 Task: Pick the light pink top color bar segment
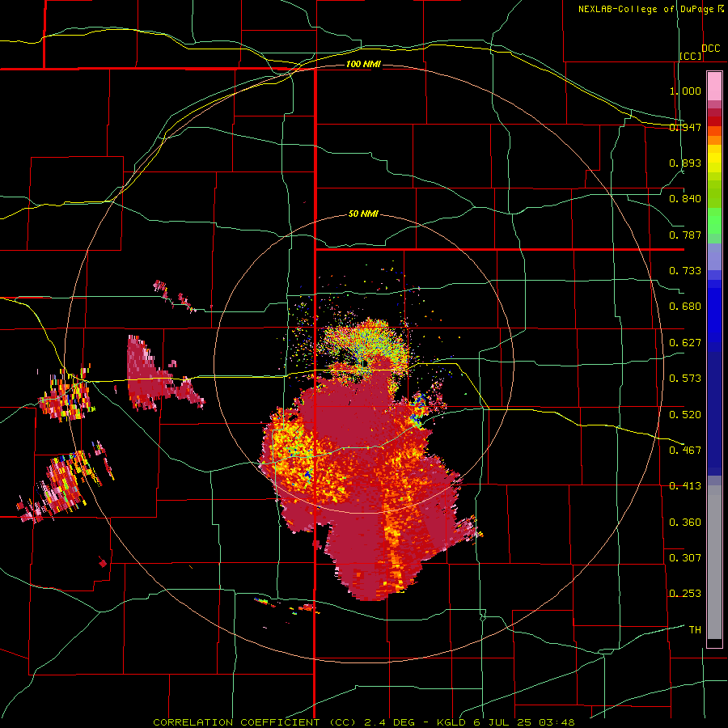point(714,87)
